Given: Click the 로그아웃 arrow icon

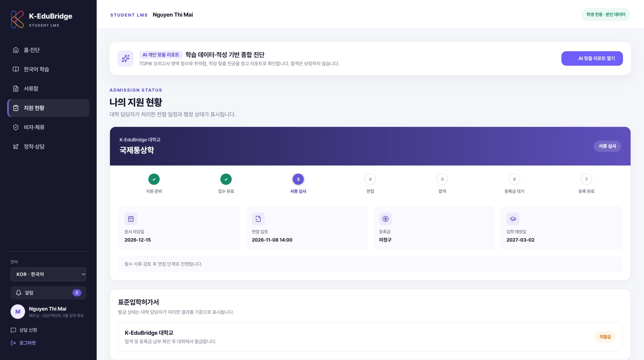Looking at the screenshot, I should (x=13, y=343).
